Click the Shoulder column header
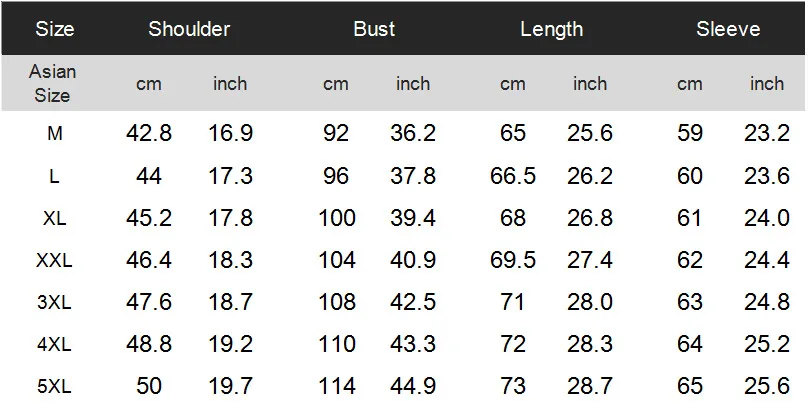The height and width of the screenshot is (409, 808). (x=189, y=29)
